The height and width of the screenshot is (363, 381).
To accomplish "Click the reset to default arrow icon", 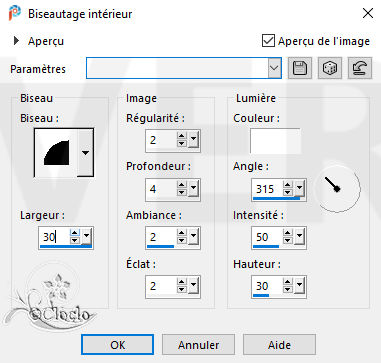I will pos(360,68).
